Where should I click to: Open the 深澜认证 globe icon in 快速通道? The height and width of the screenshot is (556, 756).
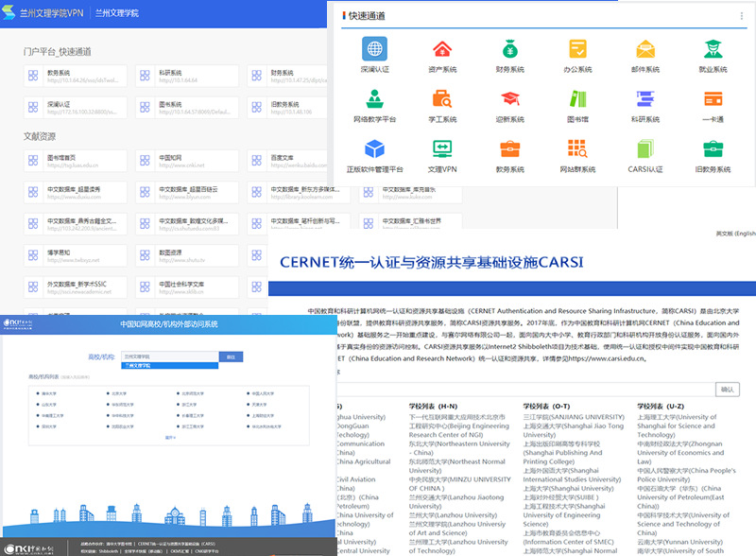click(374, 49)
